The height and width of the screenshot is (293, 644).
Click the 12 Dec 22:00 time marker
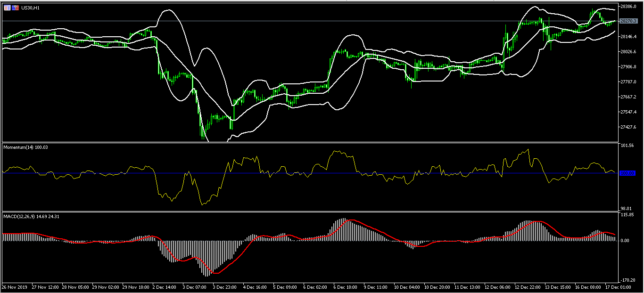coord(528,286)
